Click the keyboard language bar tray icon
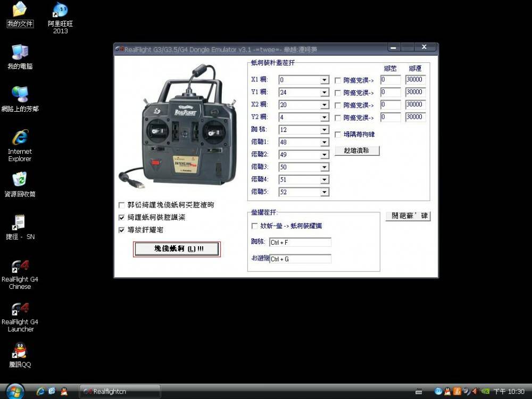532x399 pixels. [x=419, y=392]
